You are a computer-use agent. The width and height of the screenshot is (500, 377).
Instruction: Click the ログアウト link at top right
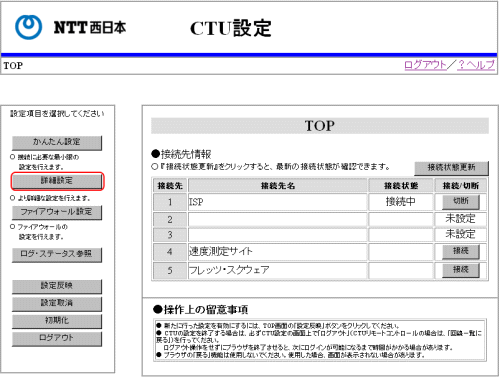click(425, 65)
